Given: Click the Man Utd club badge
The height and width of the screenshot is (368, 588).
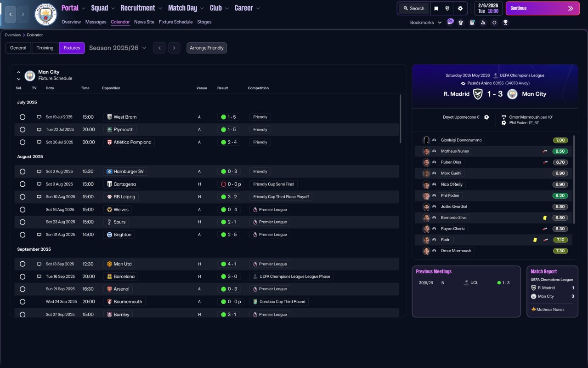Looking at the screenshot, I should pyautogui.click(x=109, y=264).
